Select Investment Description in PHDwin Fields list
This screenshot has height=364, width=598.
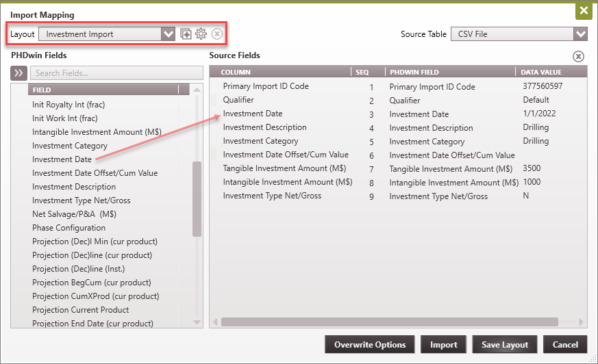[x=74, y=187]
